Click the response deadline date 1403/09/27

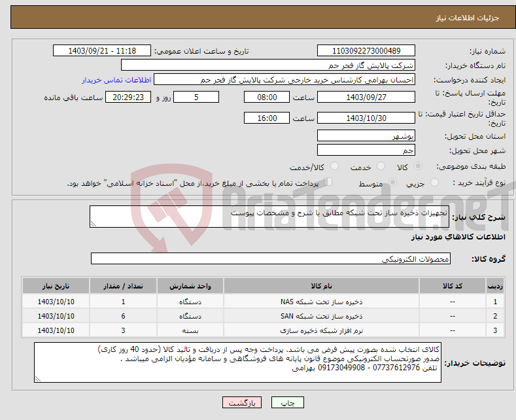click(366, 97)
